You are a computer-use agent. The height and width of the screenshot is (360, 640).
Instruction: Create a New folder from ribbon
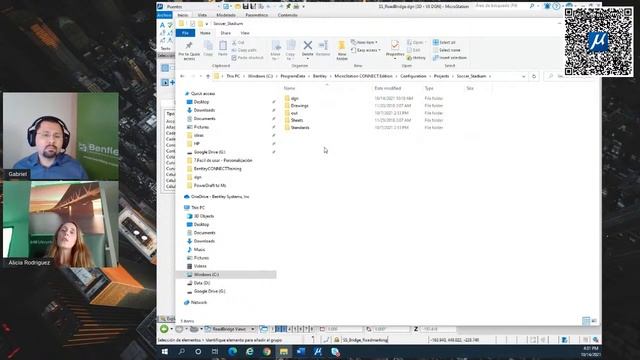tap(342, 50)
